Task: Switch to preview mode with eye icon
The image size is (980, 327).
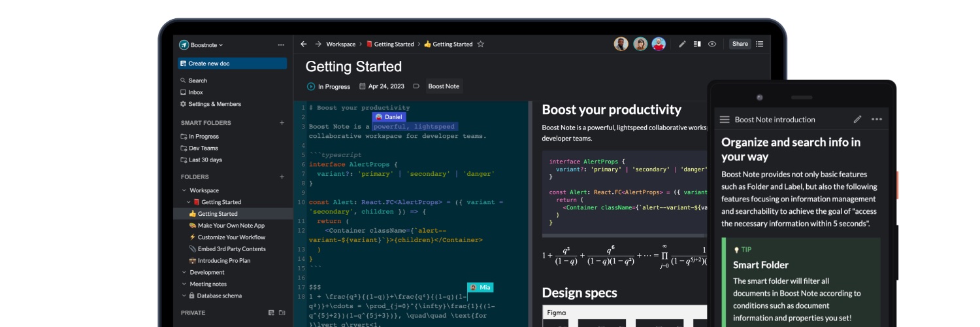Action: click(712, 44)
